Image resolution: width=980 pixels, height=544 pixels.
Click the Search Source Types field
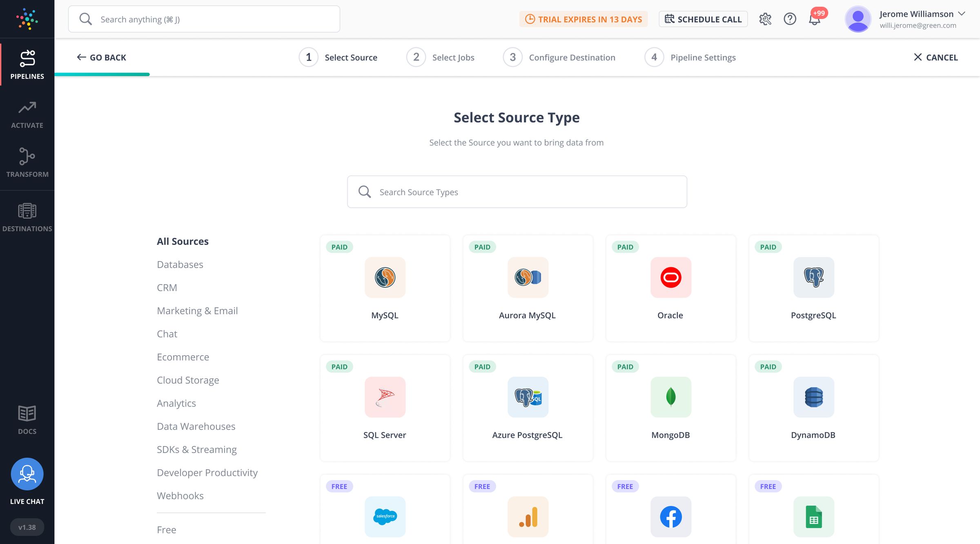pyautogui.click(x=517, y=192)
